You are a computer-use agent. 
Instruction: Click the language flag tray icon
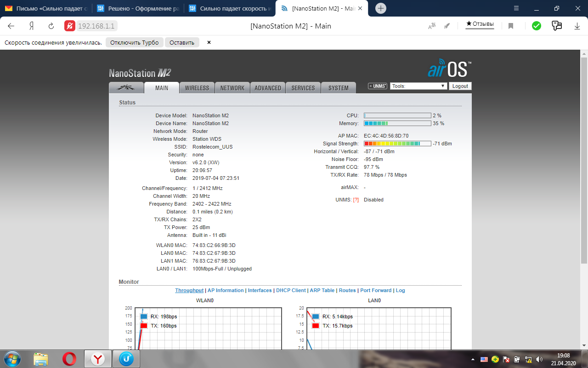coord(484,359)
